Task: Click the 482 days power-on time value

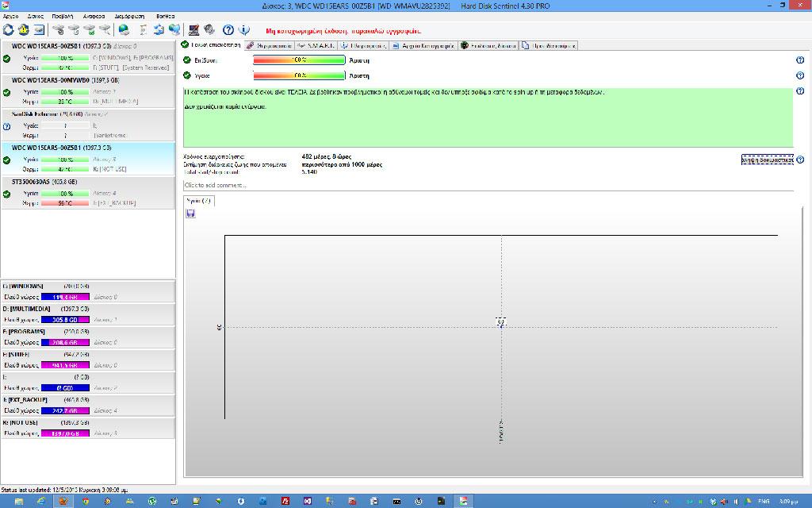Action: [326, 156]
